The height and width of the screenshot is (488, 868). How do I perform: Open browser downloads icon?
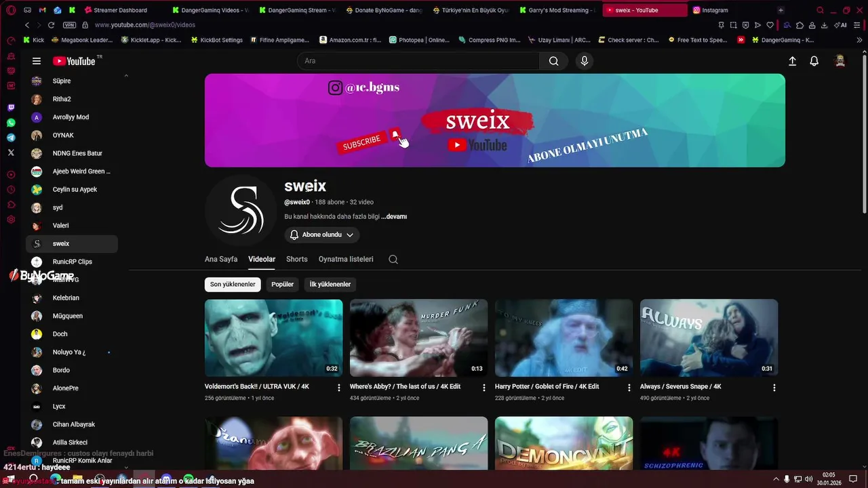point(824,25)
